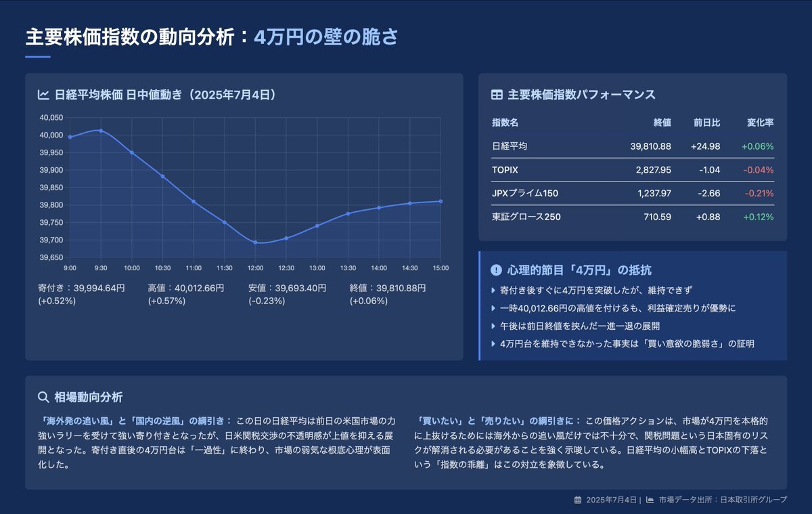
Task: Click the closing value 1,237.97
Action: [654, 194]
